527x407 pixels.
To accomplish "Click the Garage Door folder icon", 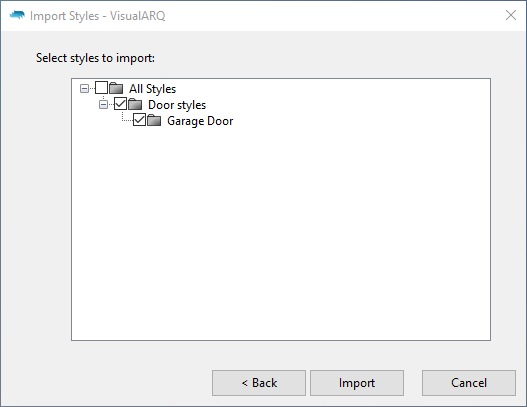I will coord(154,120).
